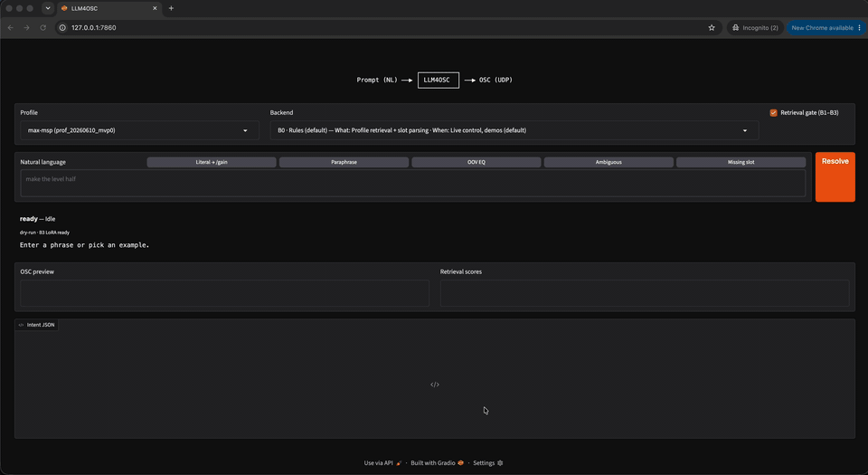Open the Use via API link

point(382,463)
